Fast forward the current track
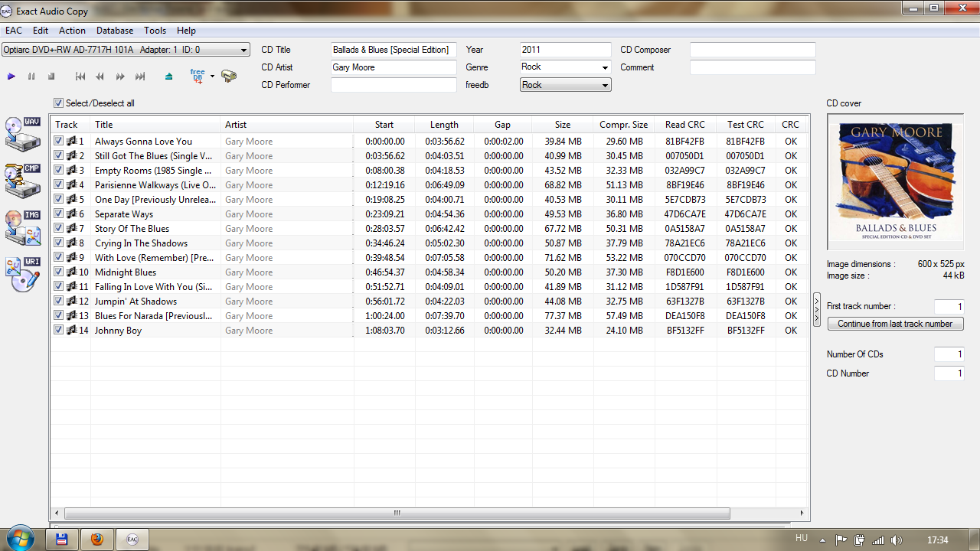Viewport: 980px width, 551px height. (x=120, y=77)
